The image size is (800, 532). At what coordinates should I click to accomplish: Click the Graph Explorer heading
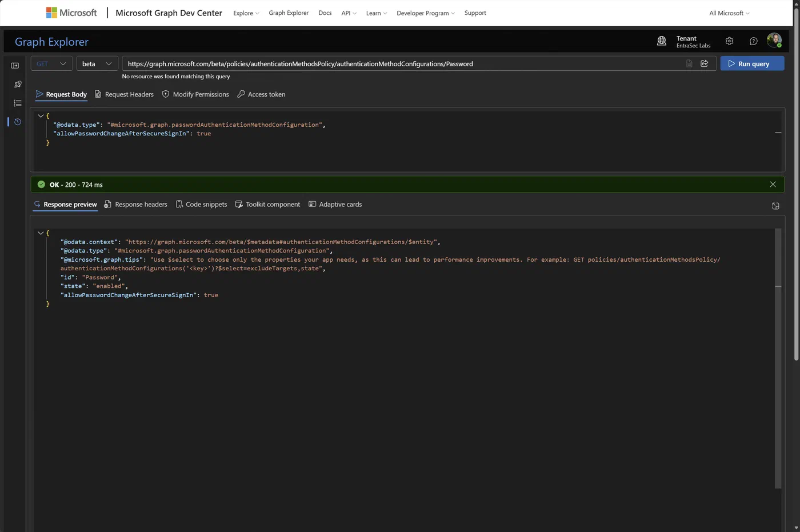(x=51, y=42)
